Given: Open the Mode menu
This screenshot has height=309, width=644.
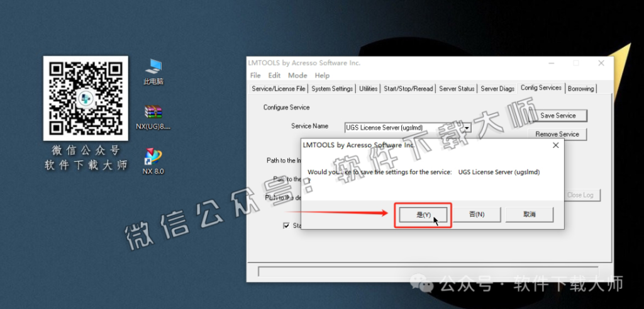Looking at the screenshot, I should point(297,76).
